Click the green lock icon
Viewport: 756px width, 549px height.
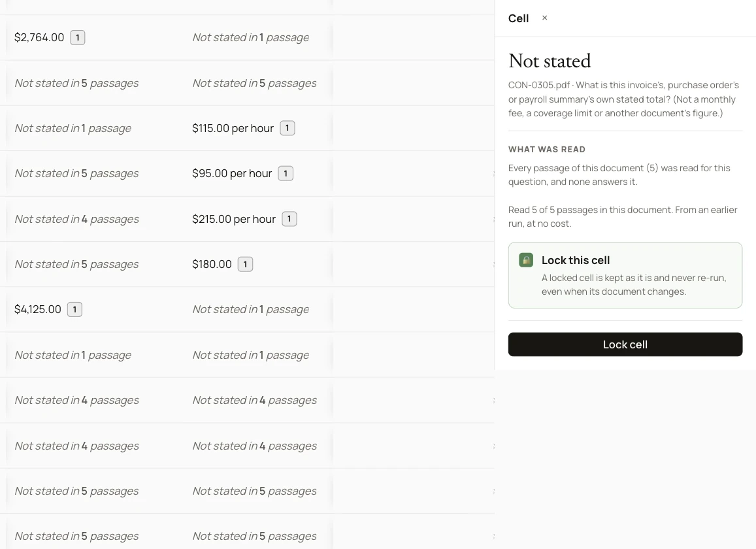(x=526, y=260)
